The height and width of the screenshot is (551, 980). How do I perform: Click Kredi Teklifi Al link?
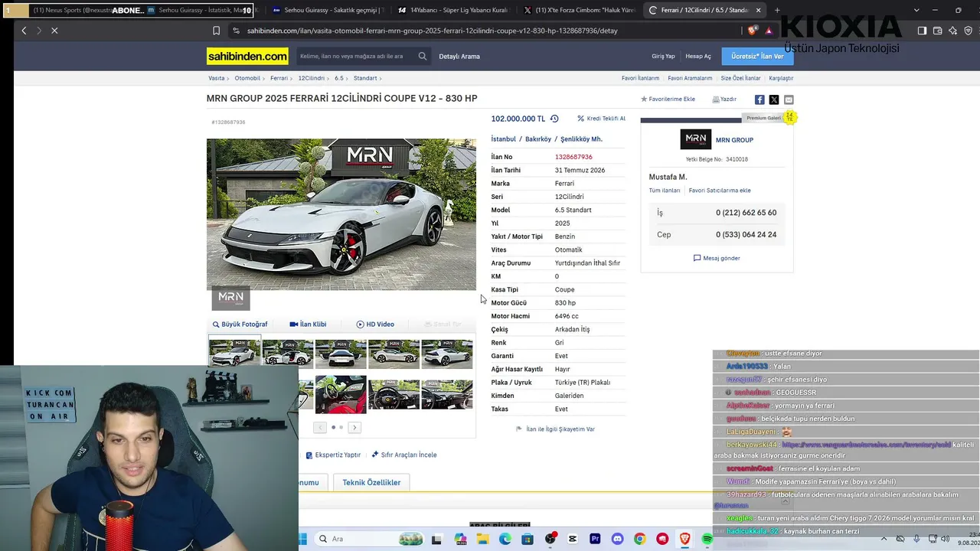tap(602, 119)
